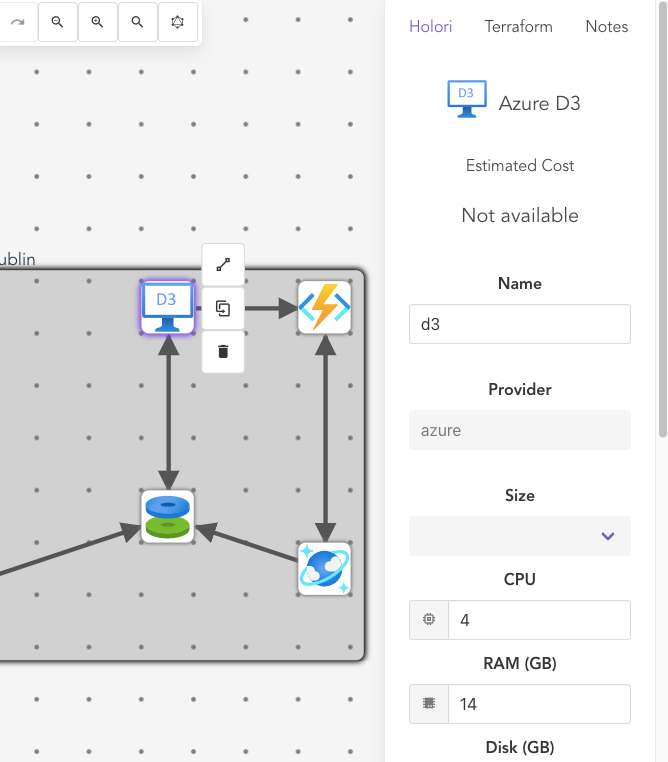Screen dimensions: 668x762
Task: Focus the RAM (GB) field showing 14
Action: (539, 704)
